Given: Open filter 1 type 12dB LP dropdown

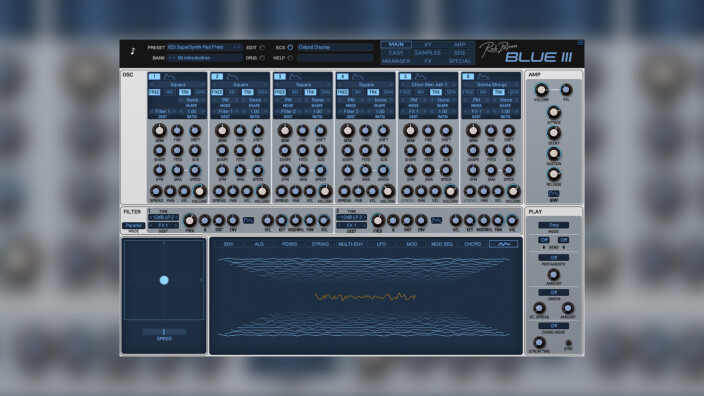Looking at the screenshot, I should [x=163, y=217].
